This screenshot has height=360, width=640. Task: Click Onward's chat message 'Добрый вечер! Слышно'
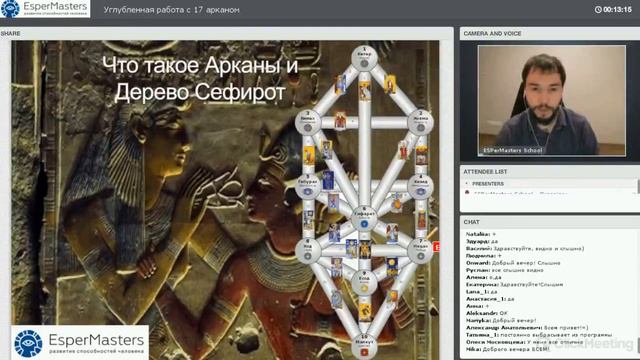[513, 263]
